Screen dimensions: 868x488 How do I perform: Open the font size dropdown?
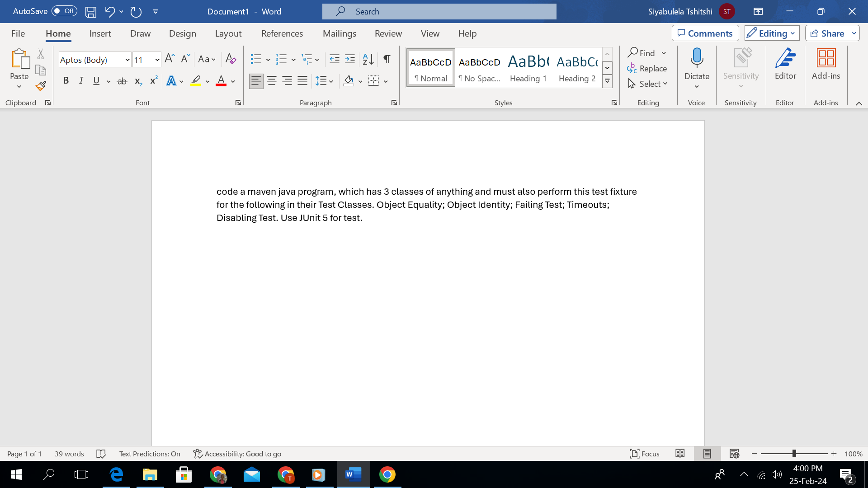(157, 60)
